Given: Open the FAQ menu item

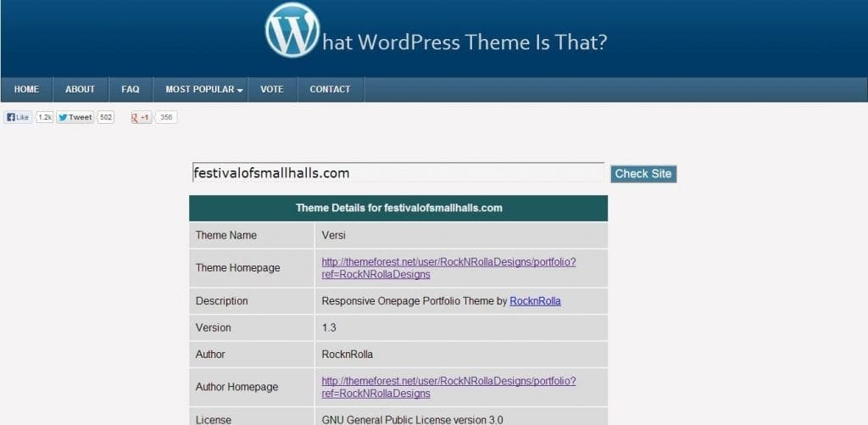Looking at the screenshot, I should pyautogui.click(x=131, y=89).
